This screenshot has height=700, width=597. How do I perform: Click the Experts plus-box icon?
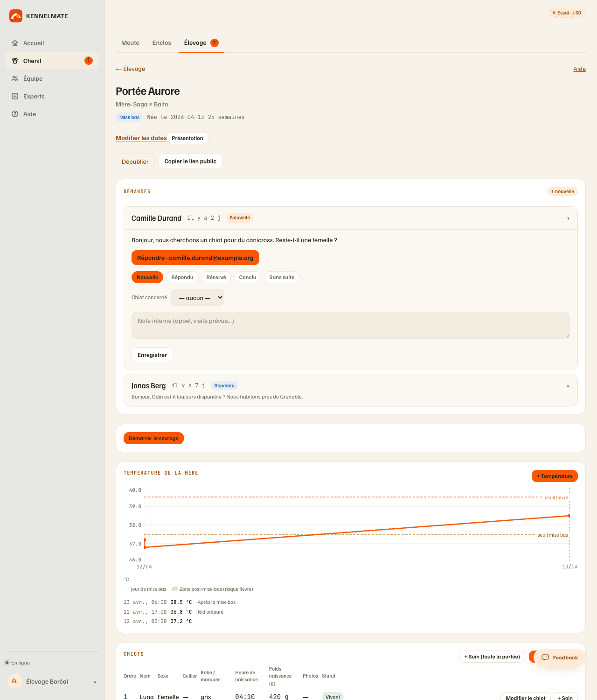point(15,96)
